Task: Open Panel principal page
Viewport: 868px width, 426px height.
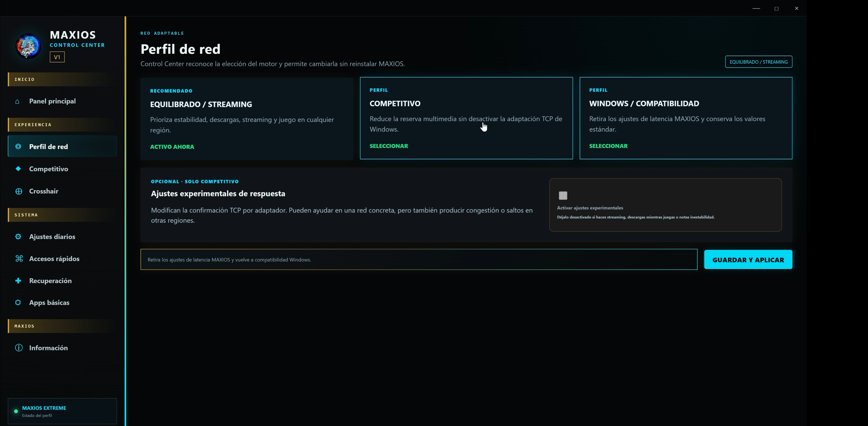Action: pyautogui.click(x=62, y=101)
